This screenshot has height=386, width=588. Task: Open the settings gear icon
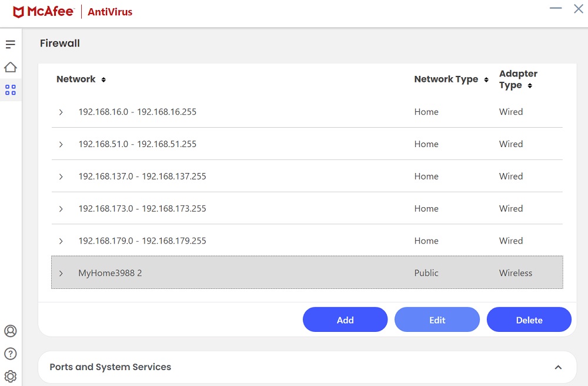click(10, 376)
